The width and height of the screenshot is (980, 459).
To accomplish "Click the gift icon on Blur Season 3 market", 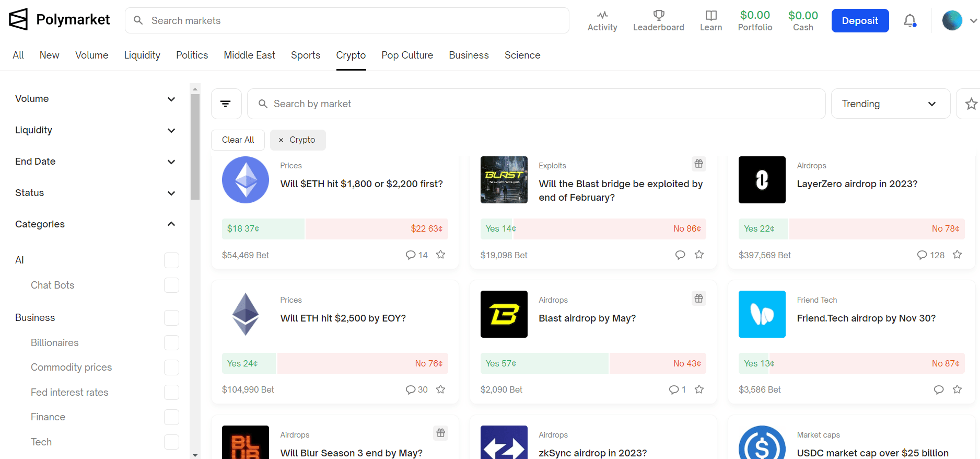I will (x=441, y=433).
